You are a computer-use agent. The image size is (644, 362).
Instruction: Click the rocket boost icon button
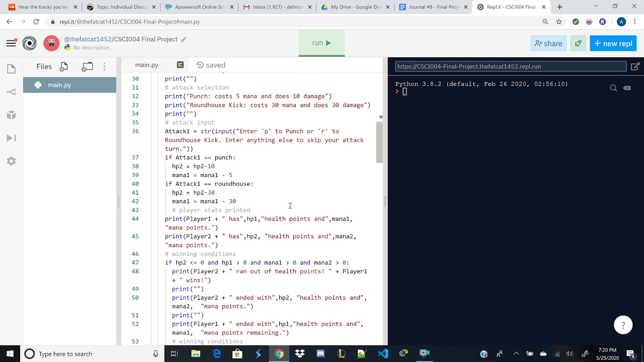pyautogui.click(x=578, y=43)
